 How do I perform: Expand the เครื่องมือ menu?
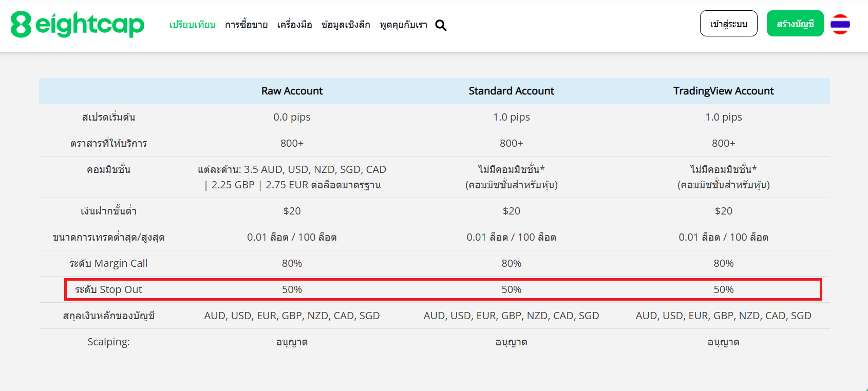(294, 25)
